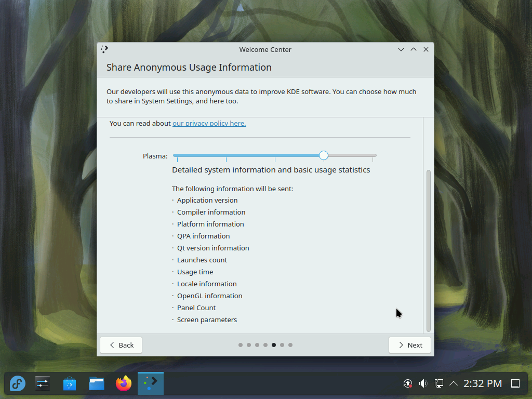This screenshot has height=399, width=532.
Task: Click the 'Platform information' list entry
Action: tap(210, 224)
